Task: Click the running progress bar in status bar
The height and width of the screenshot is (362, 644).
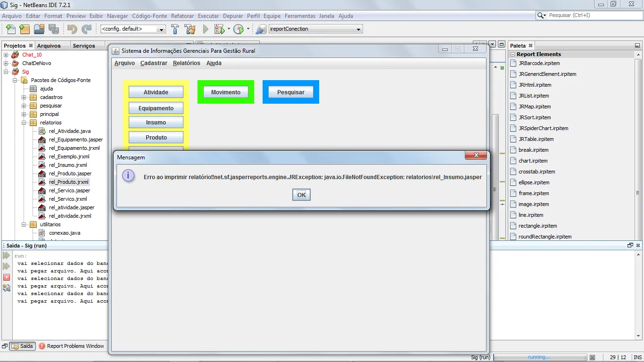Action: click(540, 357)
